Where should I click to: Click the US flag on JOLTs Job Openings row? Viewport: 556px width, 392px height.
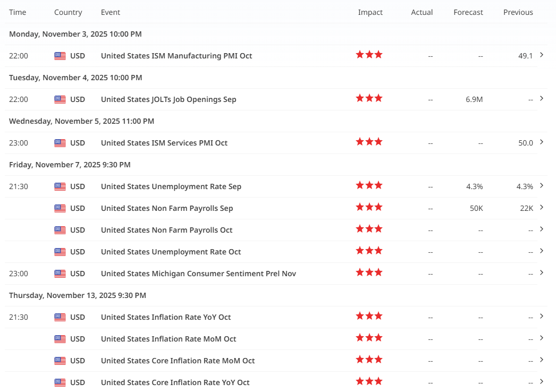click(60, 99)
